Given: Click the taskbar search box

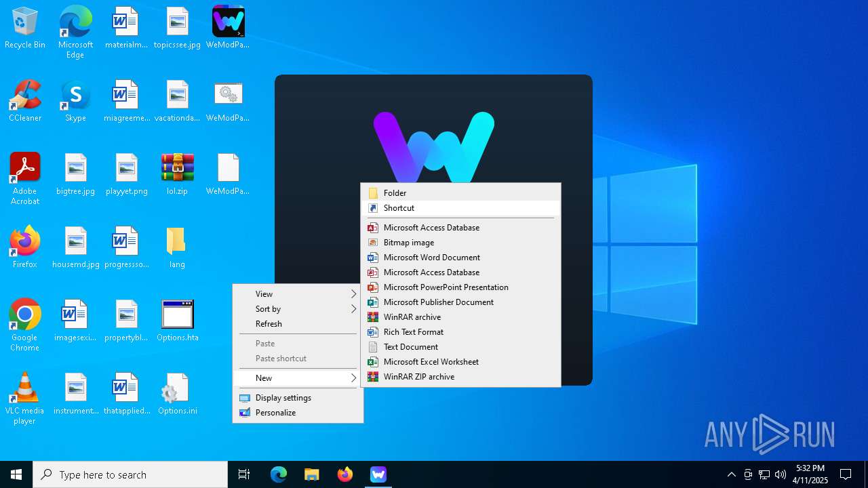Looking at the screenshot, I should click(x=130, y=474).
